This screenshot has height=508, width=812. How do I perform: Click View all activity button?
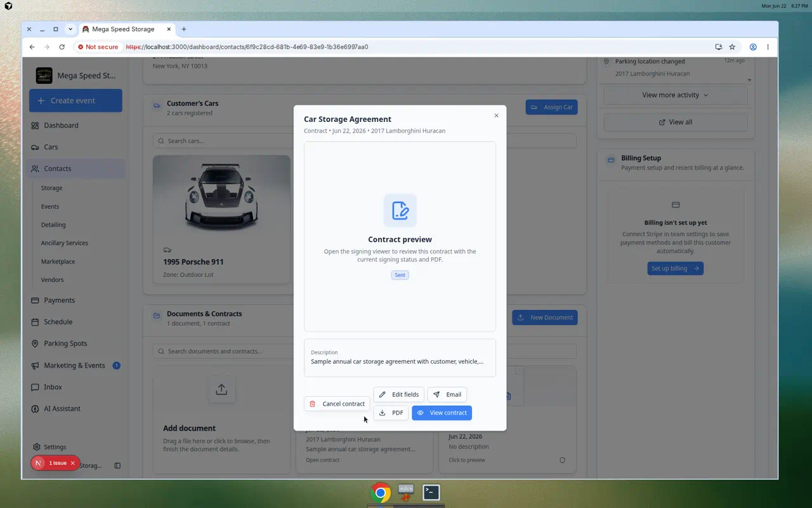click(x=676, y=122)
